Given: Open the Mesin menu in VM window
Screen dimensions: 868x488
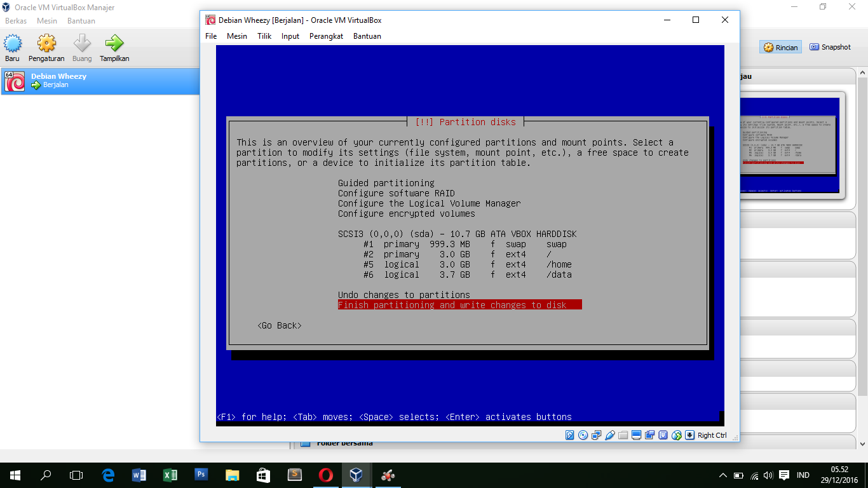Looking at the screenshot, I should pyautogui.click(x=237, y=36).
